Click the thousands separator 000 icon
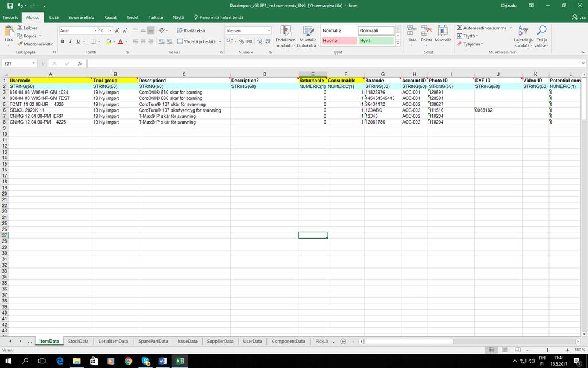This screenshot has width=588, height=368. click(249, 41)
